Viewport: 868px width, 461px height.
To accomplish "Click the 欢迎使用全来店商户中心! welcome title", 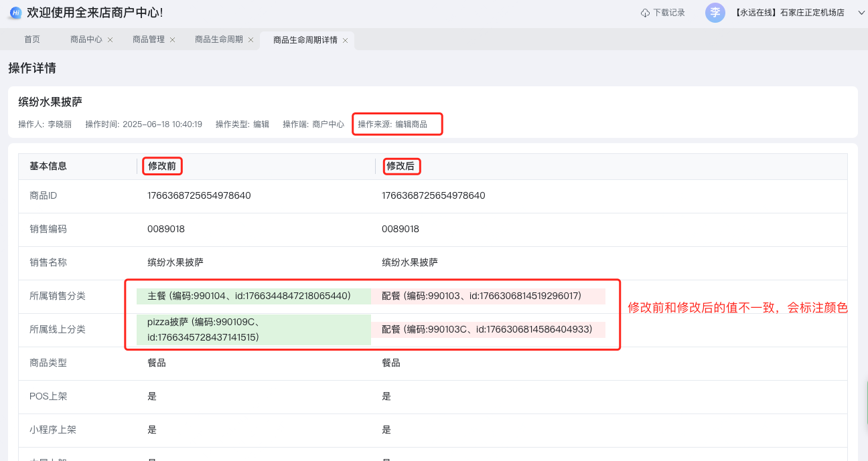I will point(94,13).
